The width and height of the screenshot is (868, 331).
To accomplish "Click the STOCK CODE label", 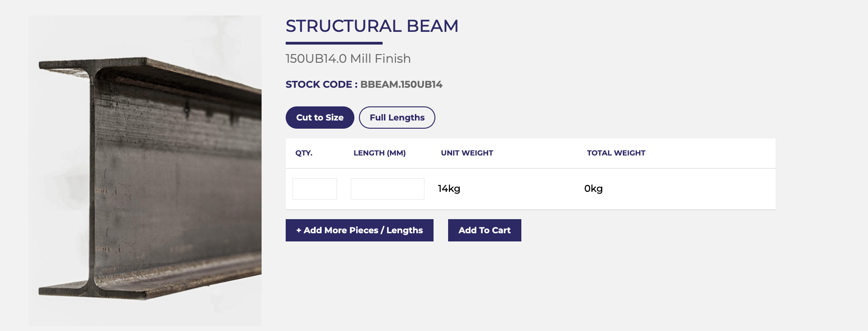I will [321, 85].
